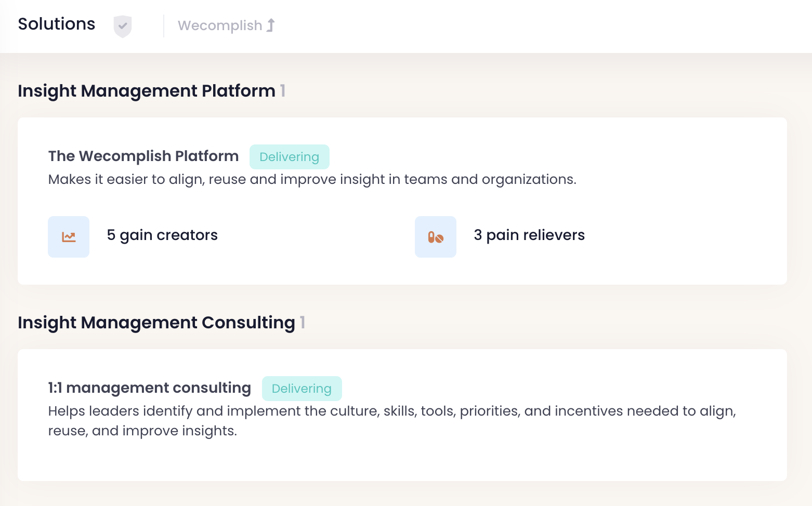Screen dimensions: 812x506
Task: Open the 5 gain creators label
Action: coord(162,235)
